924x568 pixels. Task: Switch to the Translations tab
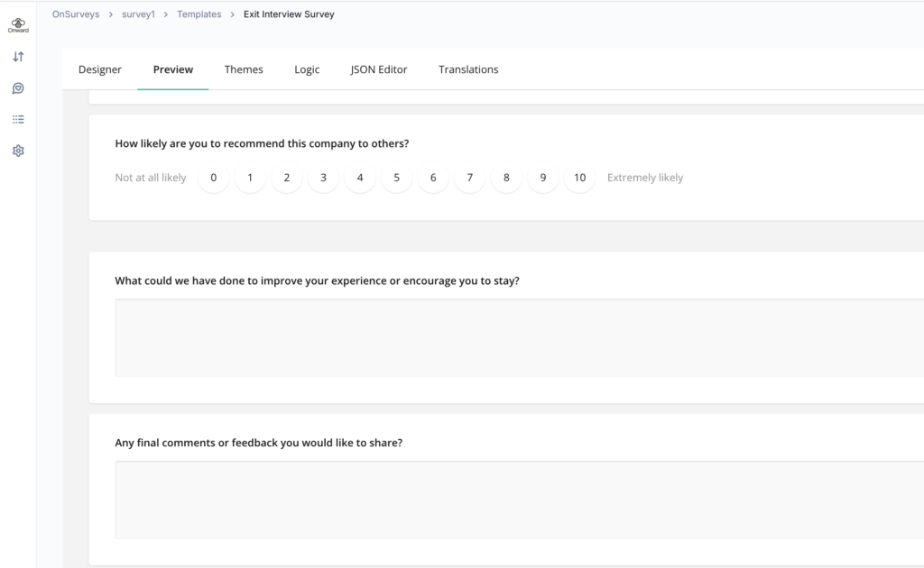tap(468, 69)
